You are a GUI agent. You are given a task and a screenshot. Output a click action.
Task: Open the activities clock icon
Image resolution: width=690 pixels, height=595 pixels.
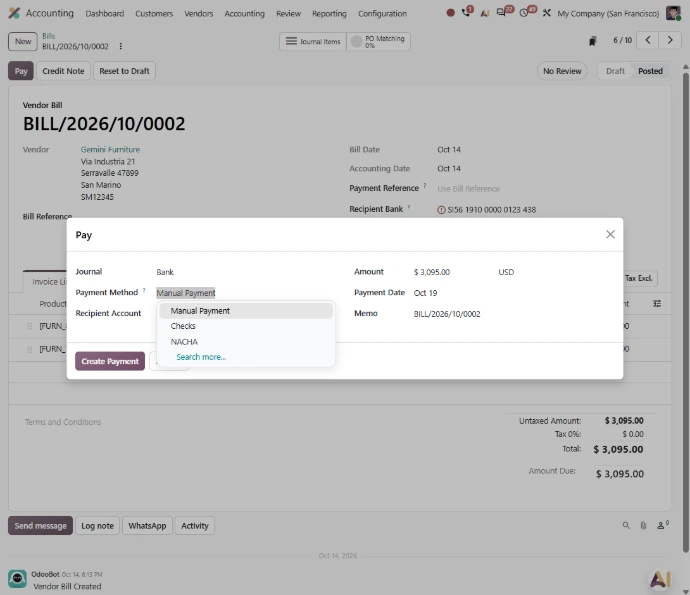(524, 13)
